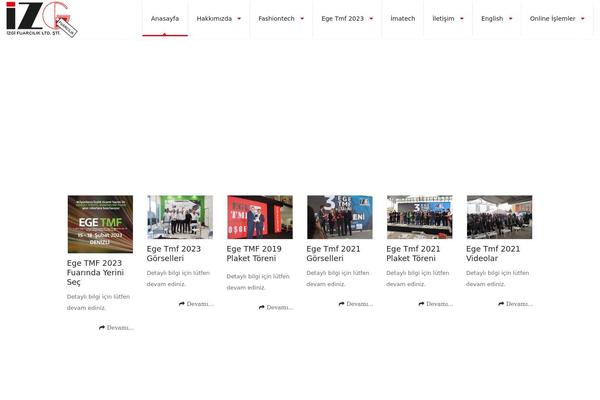Open the Ege TMF 2019 Plaket Töreni photo
Screen dimensions: 600x400
(260, 217)
